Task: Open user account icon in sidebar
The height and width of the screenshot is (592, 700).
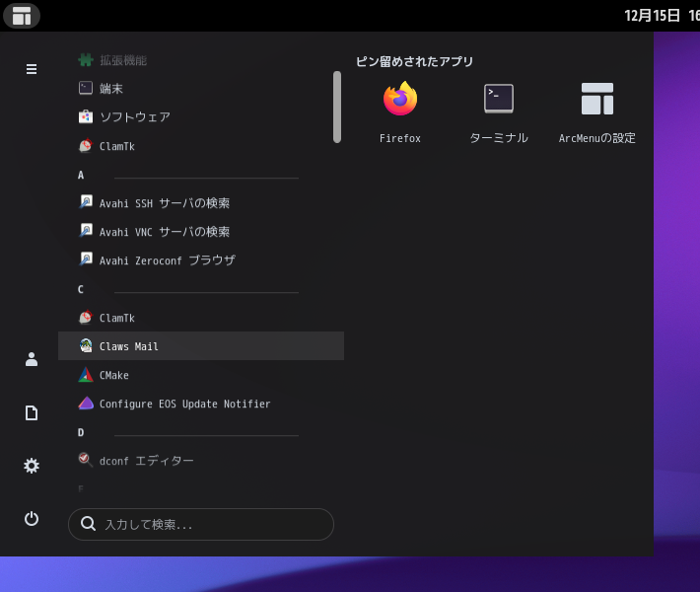Action: point(32,359)
